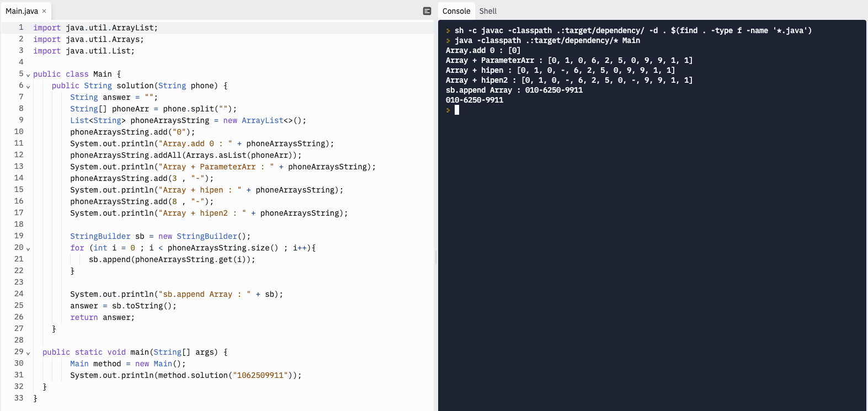Click the editor format/menu icon

click(427, 11)
